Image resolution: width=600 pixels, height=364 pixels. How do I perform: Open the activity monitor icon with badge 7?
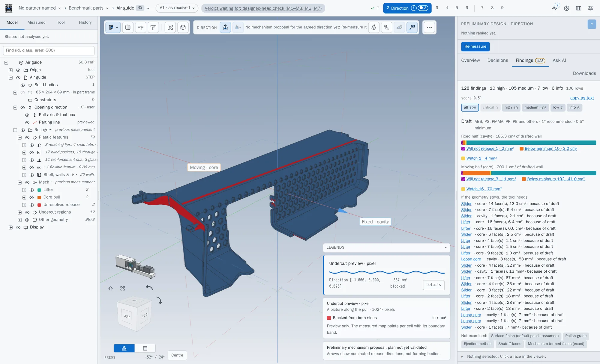point(555,8)
